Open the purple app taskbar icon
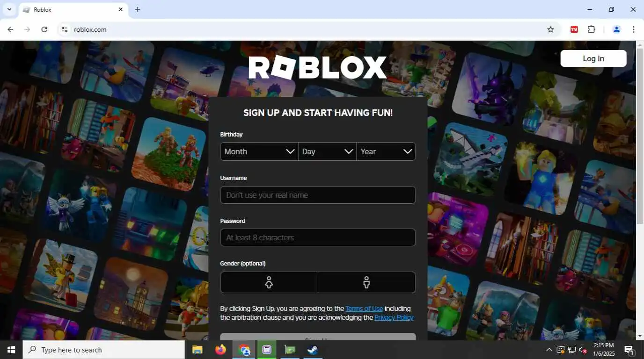The height and width of the screenshot is (359, 644). click(267, 350)
